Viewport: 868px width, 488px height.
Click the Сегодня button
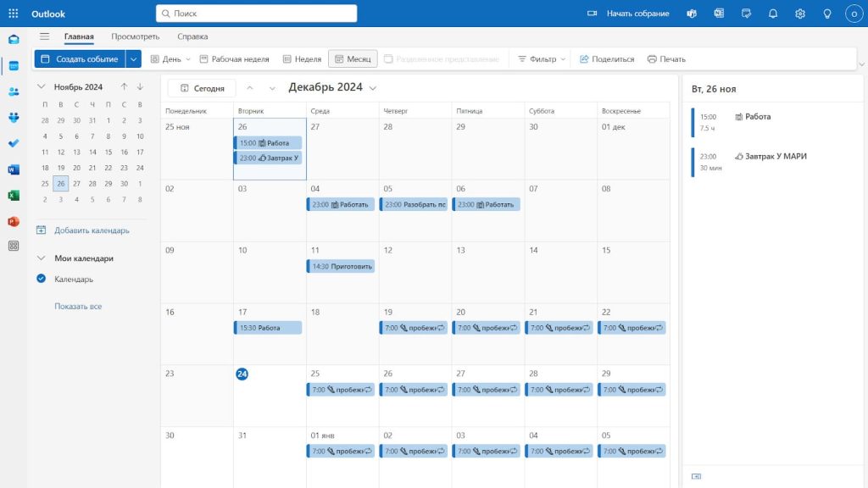202,88
